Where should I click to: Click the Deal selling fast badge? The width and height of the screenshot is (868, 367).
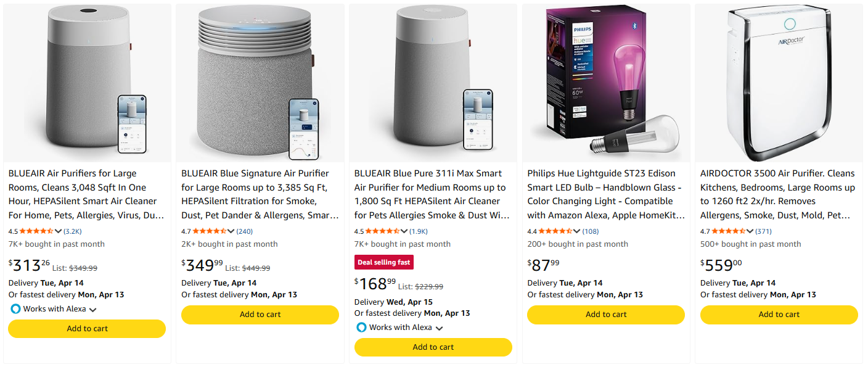click(x=383, y=262)
